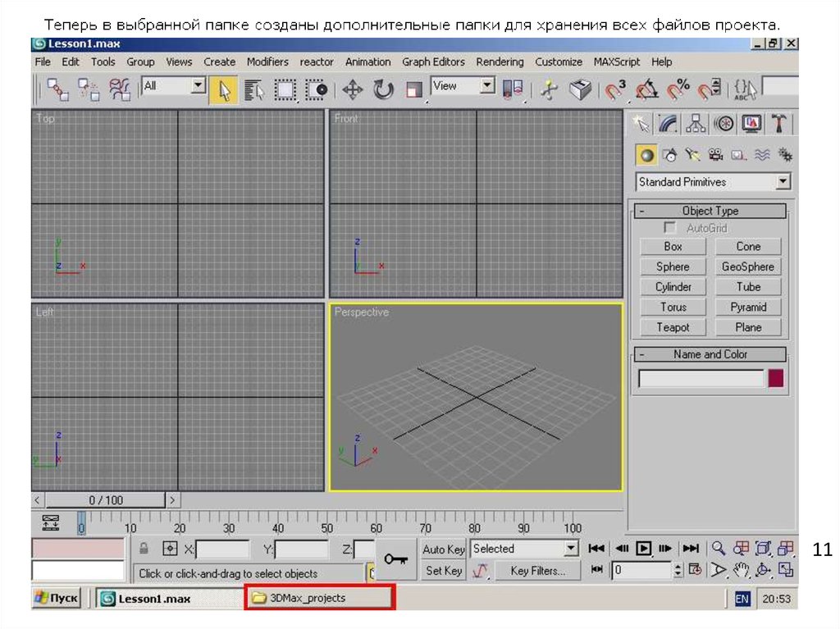Activate the Select and Rotate tool
Screen dimensions: 840x629
tap(383, 89)
